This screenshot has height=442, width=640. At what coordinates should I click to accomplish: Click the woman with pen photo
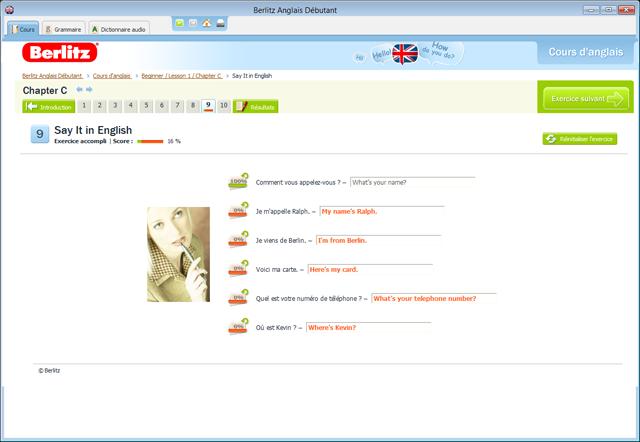click(178, 254)
